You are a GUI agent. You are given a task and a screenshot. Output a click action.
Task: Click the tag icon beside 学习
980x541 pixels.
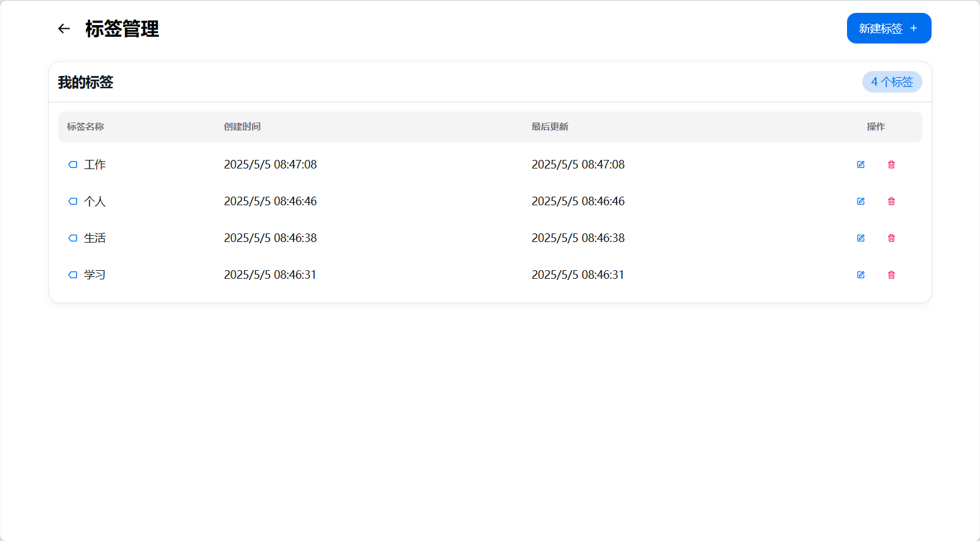[x=72, y=274]
